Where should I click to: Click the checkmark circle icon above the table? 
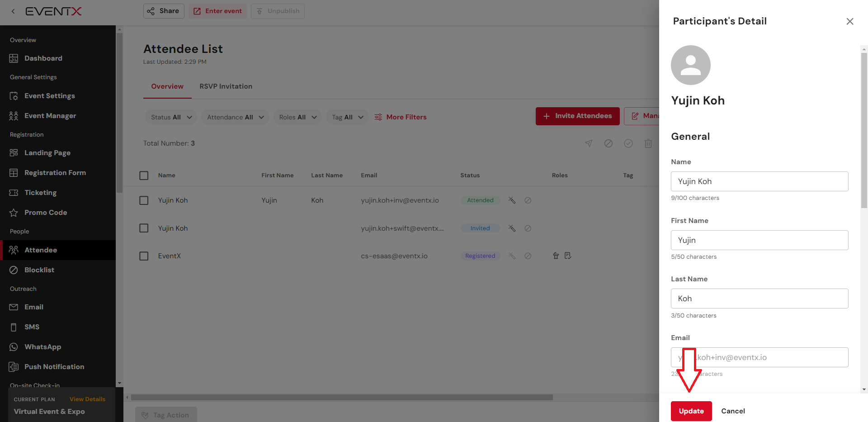pyautogui.click(x=628, y=143)
